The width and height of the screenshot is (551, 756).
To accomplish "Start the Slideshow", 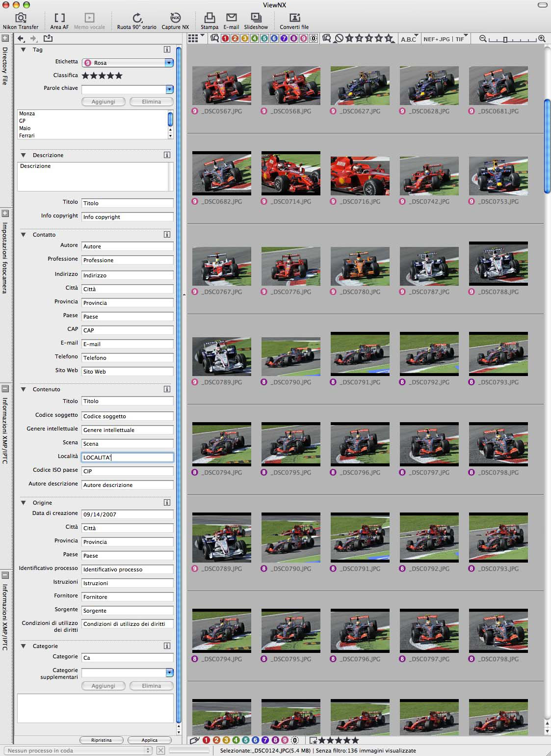I will click(256, 21).
